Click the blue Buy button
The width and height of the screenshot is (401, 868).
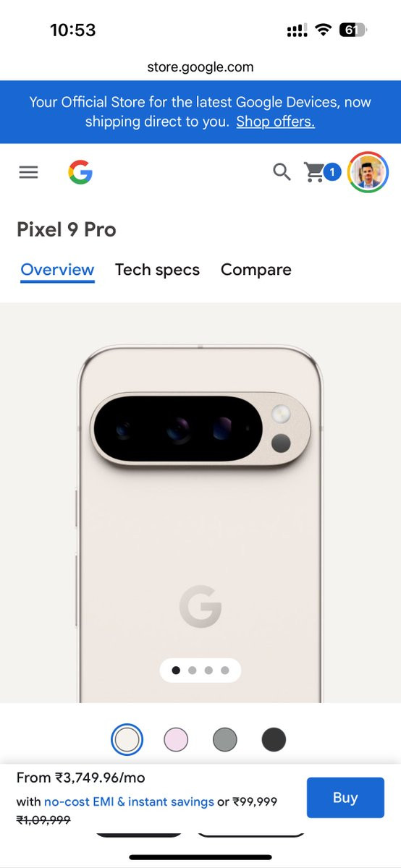345,798
